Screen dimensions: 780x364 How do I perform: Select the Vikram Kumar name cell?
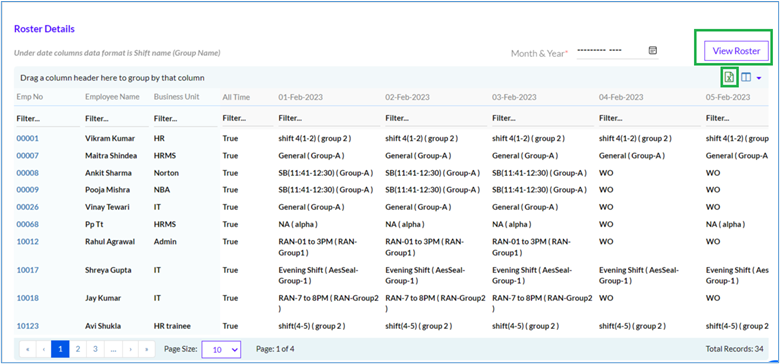click(109, 138)
